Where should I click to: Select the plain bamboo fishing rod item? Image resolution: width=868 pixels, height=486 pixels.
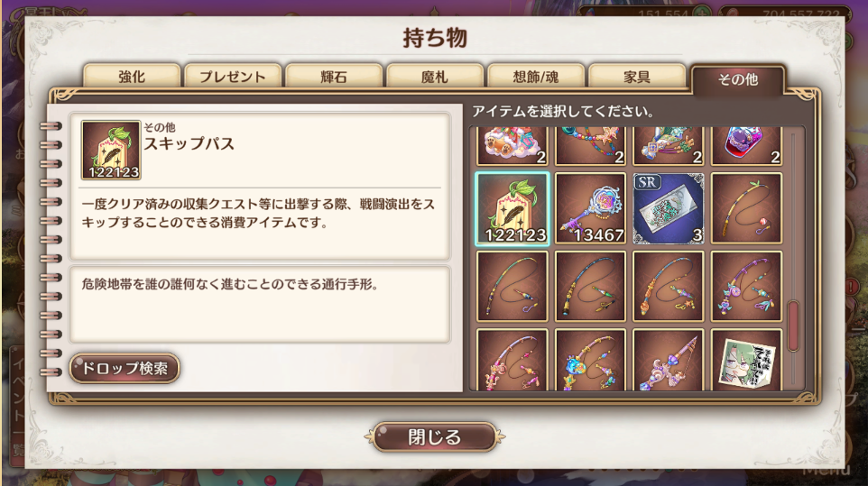tap(747, 208)
